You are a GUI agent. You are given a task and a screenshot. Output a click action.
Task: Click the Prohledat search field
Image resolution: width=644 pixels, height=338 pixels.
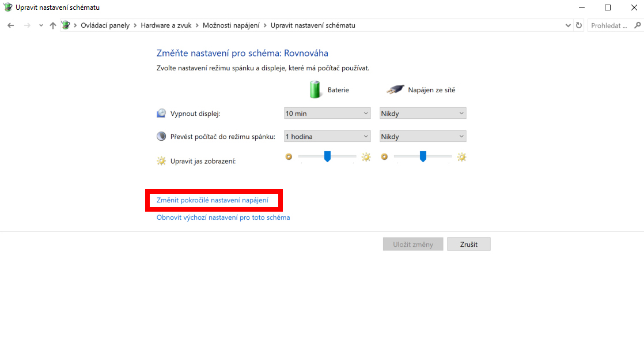608,25
